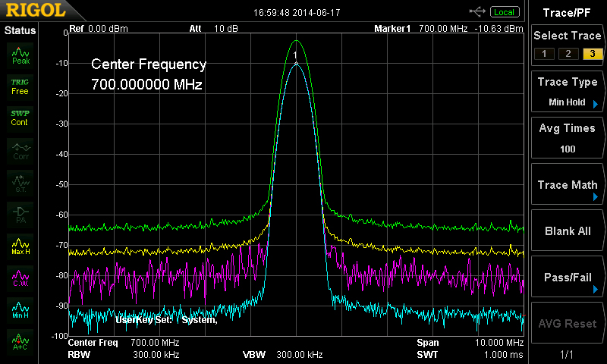Click the SWP Cont sweep status icon
The width and height of the screenshot is (607, 364).
(20, 117)
